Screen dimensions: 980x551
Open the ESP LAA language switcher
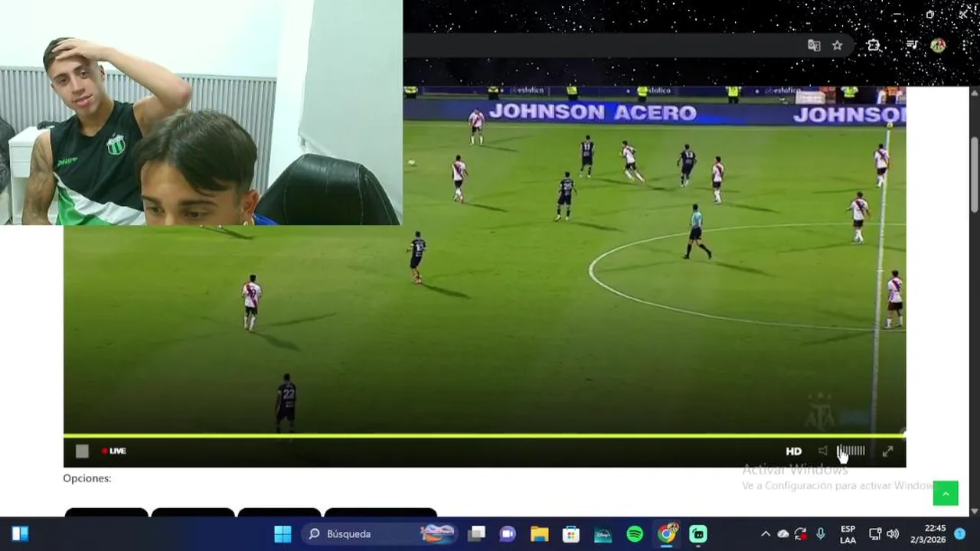click(x=848, y=534)
